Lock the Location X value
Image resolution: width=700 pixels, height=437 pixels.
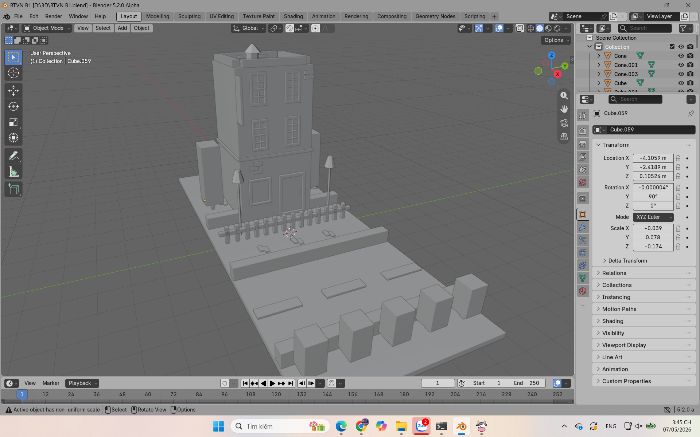click(x=678, y=158)
